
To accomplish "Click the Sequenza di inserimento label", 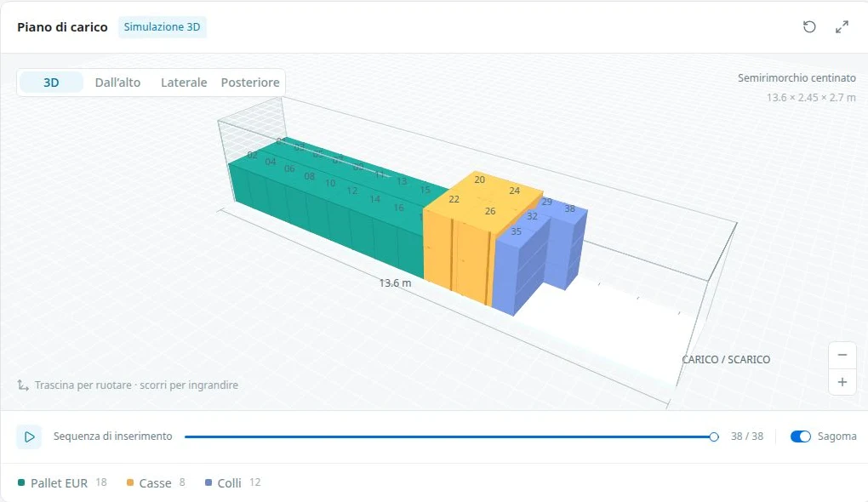I will click(x=113, y=436).
